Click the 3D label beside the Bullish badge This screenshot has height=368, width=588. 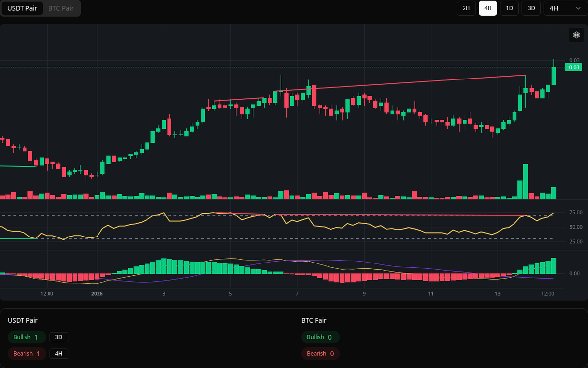click(59, 337)
